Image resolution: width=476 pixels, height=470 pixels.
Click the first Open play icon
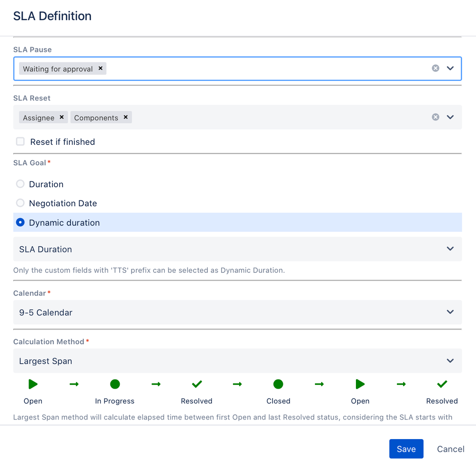[x=33, y=384]
